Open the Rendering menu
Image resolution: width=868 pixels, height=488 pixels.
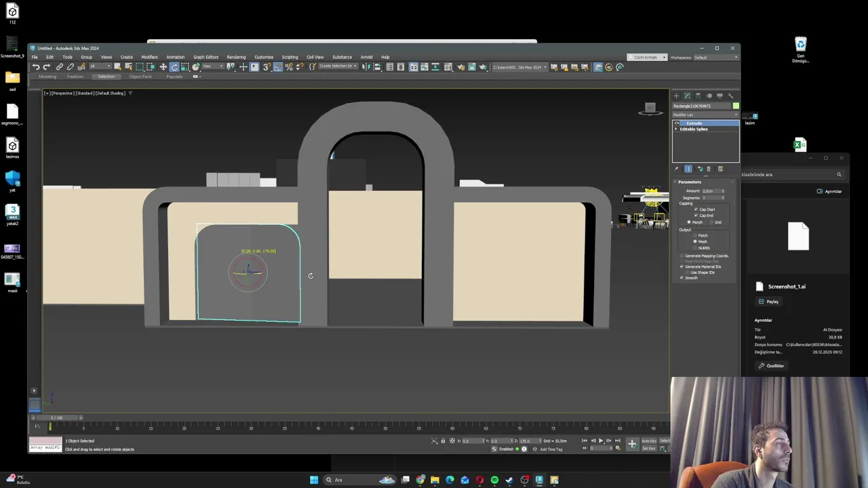click(236, 57)
